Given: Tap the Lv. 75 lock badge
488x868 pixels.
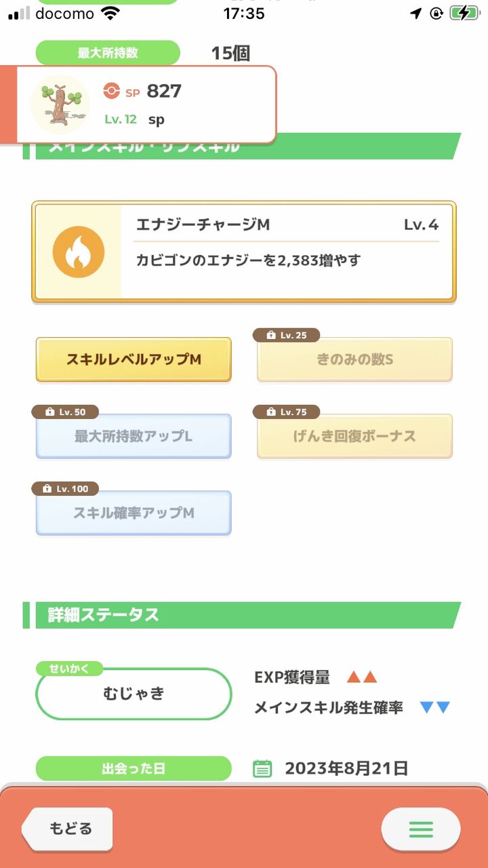Looking at the screenshot, I should [x=286, y=412].
